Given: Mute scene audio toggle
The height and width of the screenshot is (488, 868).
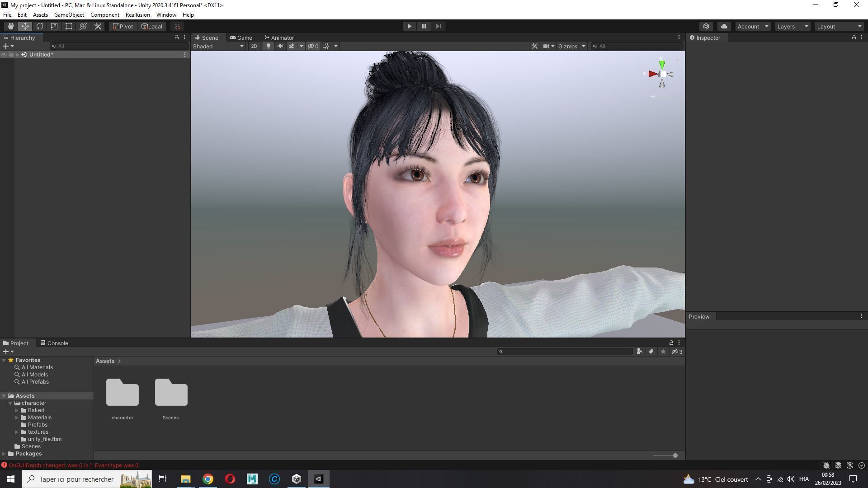Looking at the screenshot, I should 280,46.
